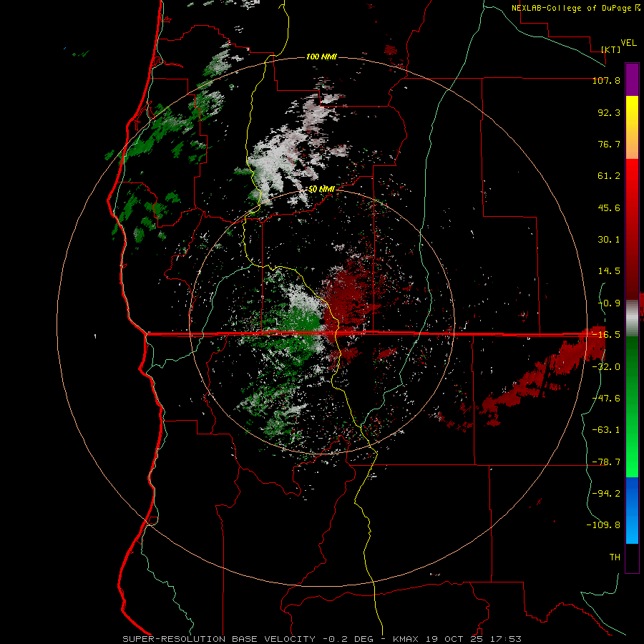644x644 pixels.
Task: Select the -109.8 velocity label
Action: click(603, 525)
